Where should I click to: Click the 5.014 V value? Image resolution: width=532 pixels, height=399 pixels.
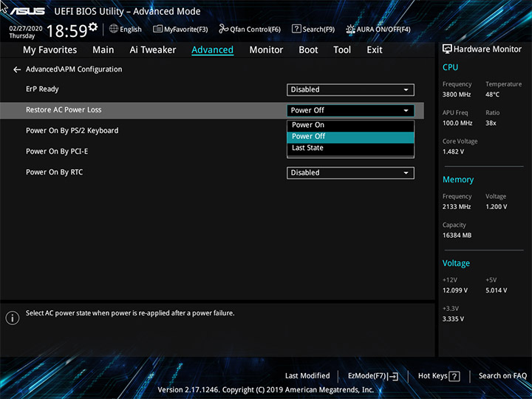[x=496, y=290]
